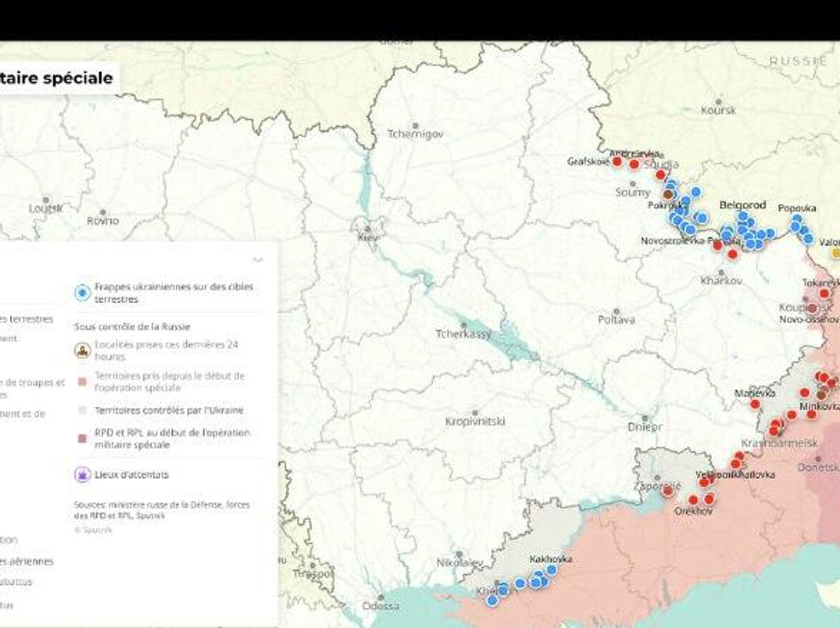Click the Ukrainian ground strikes legend icon
Image resolution: width=840 pixels, height=628 pixels.
click(82, 293)
